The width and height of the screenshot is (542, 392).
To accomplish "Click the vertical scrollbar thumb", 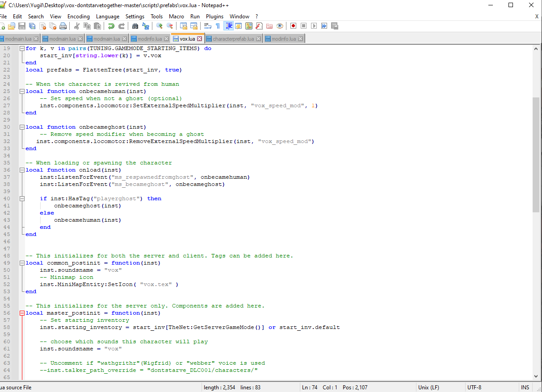I will point(536,154).
